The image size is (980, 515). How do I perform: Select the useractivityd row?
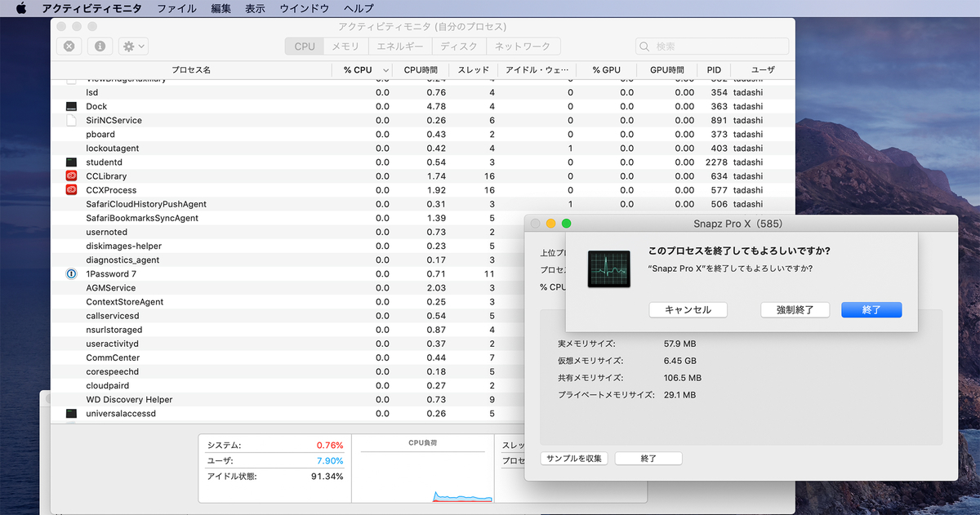pos(287,344)
